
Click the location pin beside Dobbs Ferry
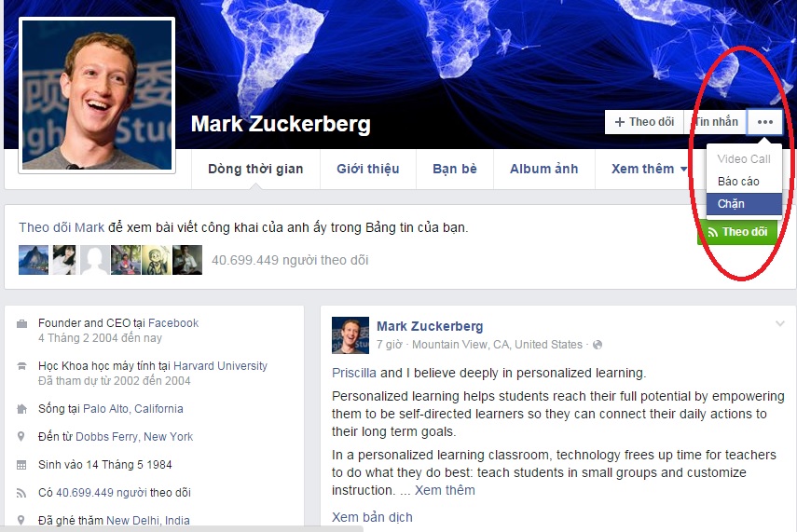(x=21, y=436)
